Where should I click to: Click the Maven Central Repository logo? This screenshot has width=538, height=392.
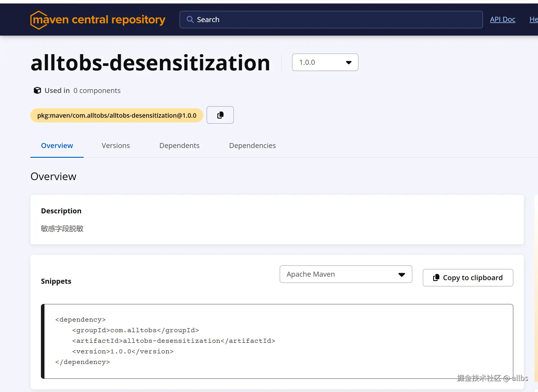pyautogui.click(x=97, y=20)
